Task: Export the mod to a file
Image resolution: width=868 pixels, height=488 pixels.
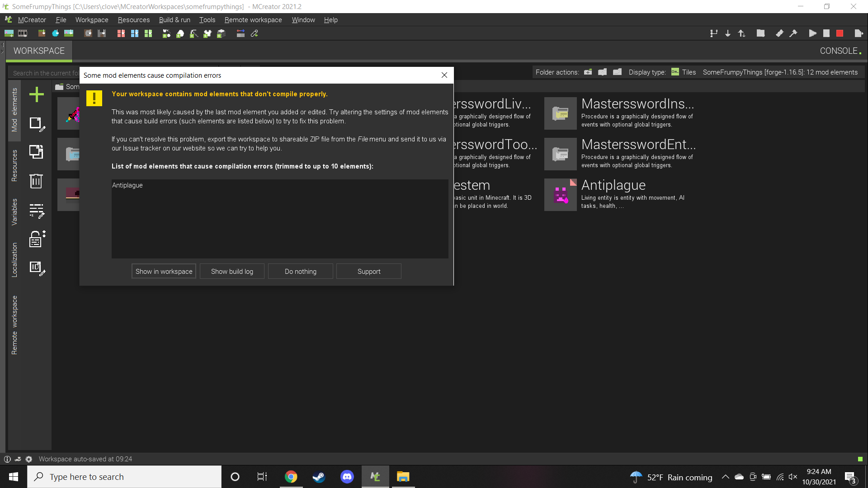Action: tap(859, 33)
